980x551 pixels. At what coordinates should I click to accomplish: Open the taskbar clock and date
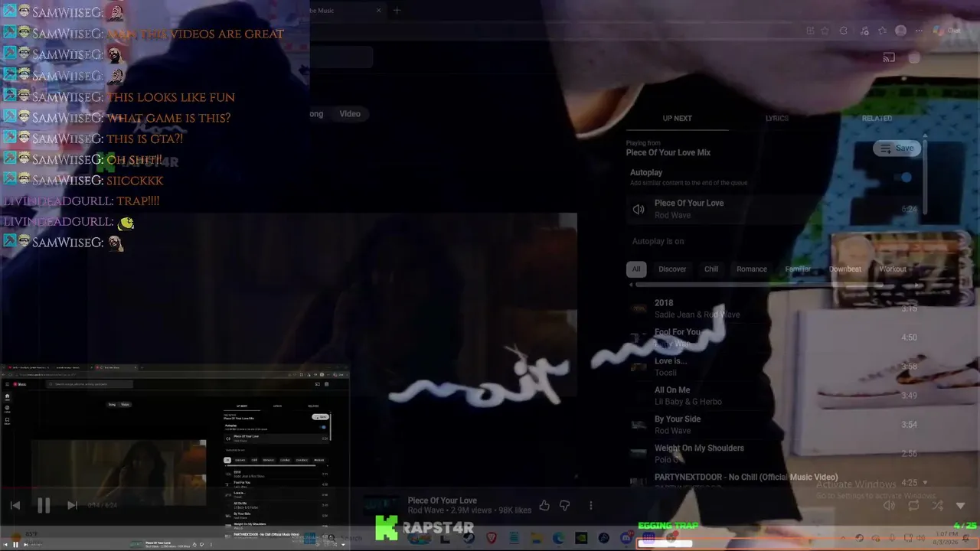click(946, 538)
